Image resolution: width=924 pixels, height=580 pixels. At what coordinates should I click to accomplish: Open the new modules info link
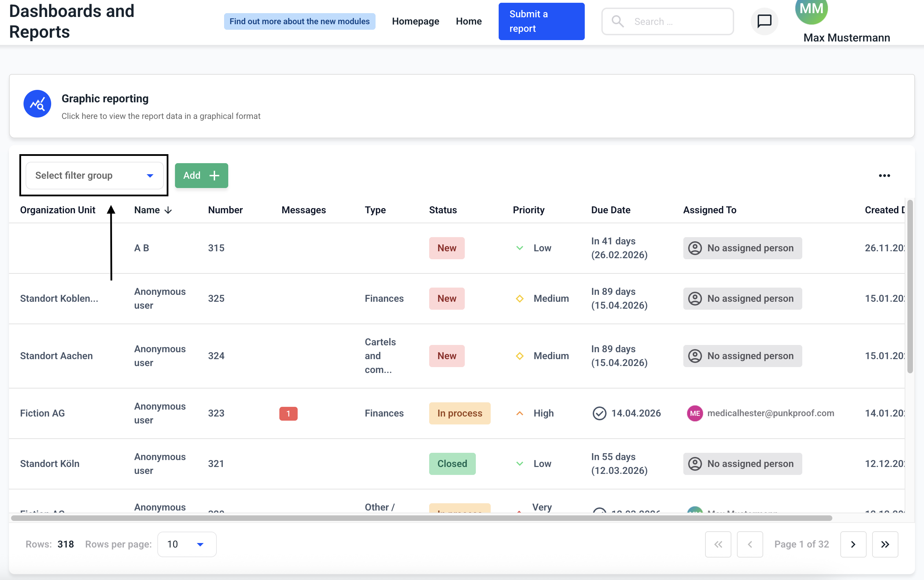click(299, 21)
